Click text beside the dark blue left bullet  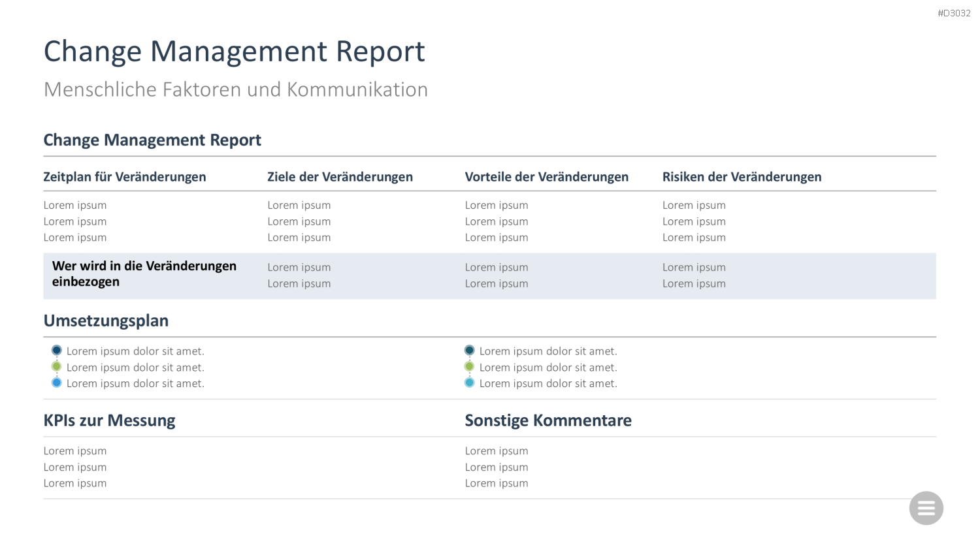135,351
